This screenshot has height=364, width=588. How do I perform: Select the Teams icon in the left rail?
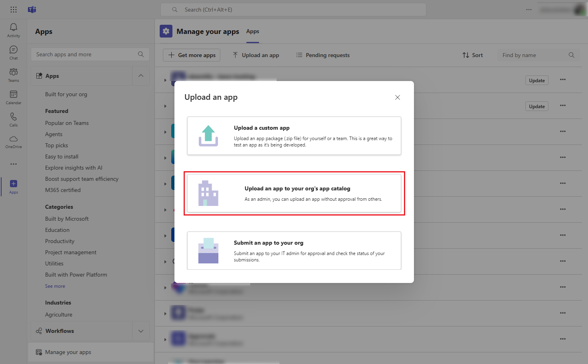click(13, 75)
